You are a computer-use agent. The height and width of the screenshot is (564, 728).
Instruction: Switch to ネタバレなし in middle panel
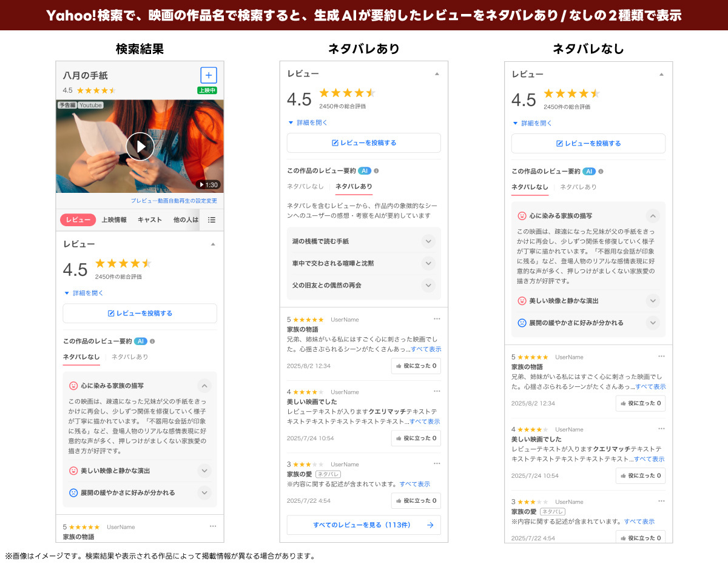(x=305, y=187)
